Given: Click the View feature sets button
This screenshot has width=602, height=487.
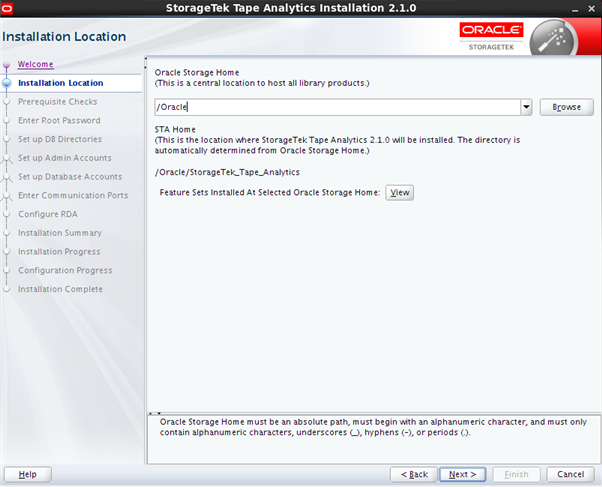Looking at the screenshot, I should pos(400,192).
